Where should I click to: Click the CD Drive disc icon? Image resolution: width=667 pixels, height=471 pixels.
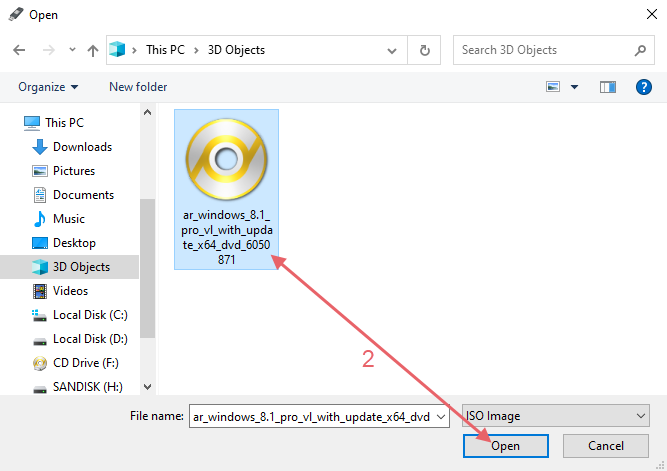pos(40,363)
